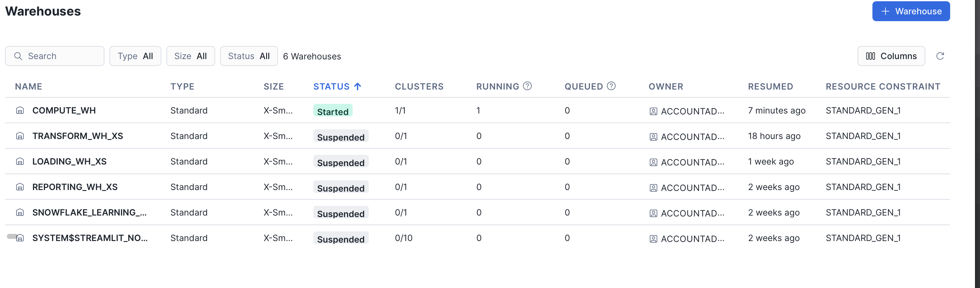Viewport: 980px width, 288px height.
Task: Click the QUEUED column help icon
Action: 611,86
